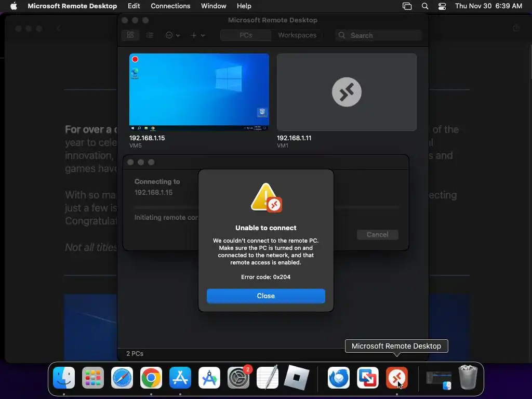
Task: Open Stage Manager icon in menu bar
Action: pos(407,6)
